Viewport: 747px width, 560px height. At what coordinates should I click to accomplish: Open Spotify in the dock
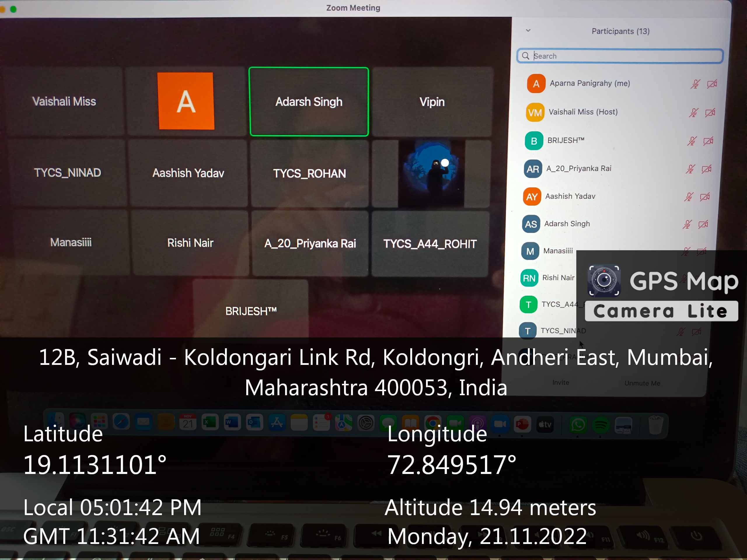tap(600, 425)
